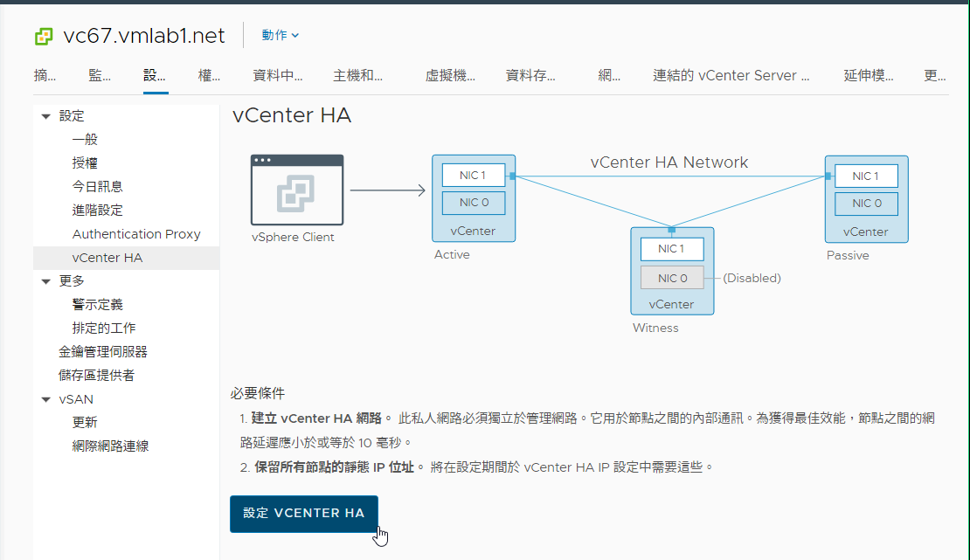Open the 虛擬機... virtual machines tab
The height and width of the screenshot is (560, 970).
click(x=450, y=75)
